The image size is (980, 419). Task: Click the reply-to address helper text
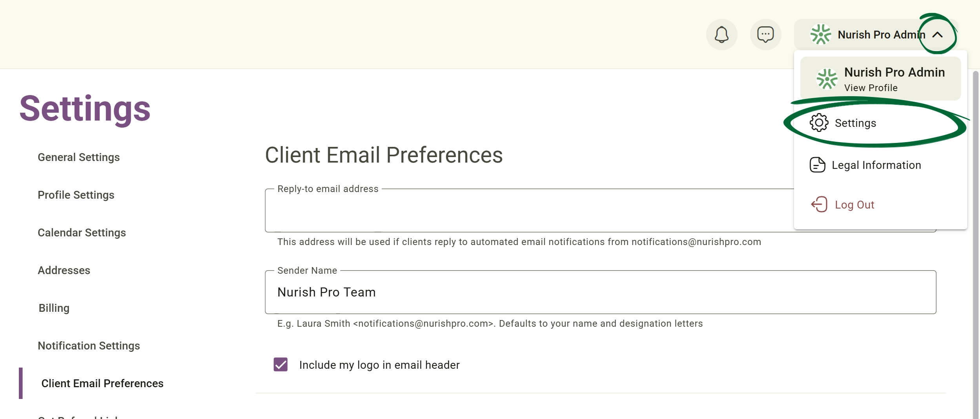pyautogui.click(x=519, y=242)
